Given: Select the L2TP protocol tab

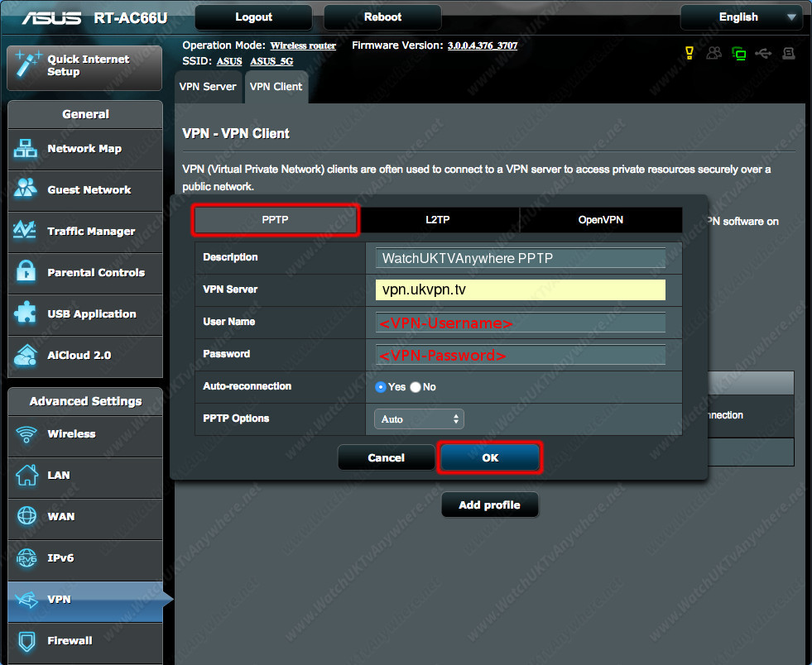Looking at the screenshot, I should click(x=438, y=220).
